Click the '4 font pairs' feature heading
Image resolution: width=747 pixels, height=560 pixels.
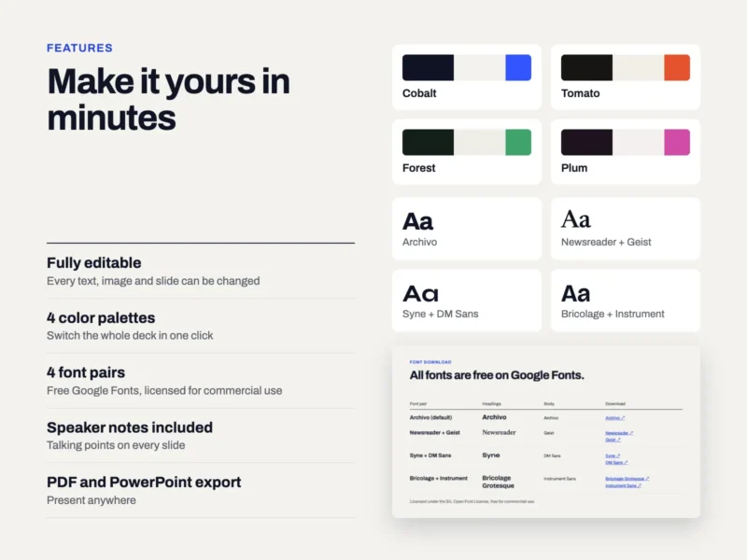click(x=86, y=372)
